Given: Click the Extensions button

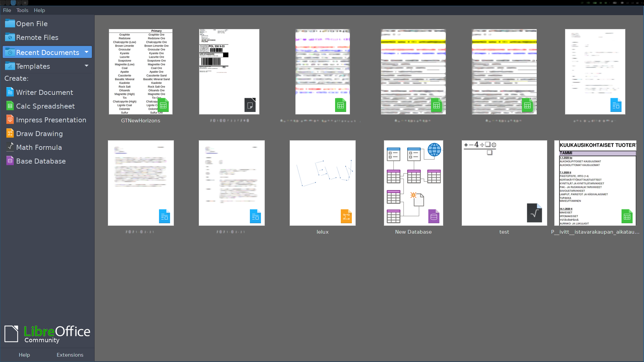Looking at the screenshot, I should [x=70, y=355].
